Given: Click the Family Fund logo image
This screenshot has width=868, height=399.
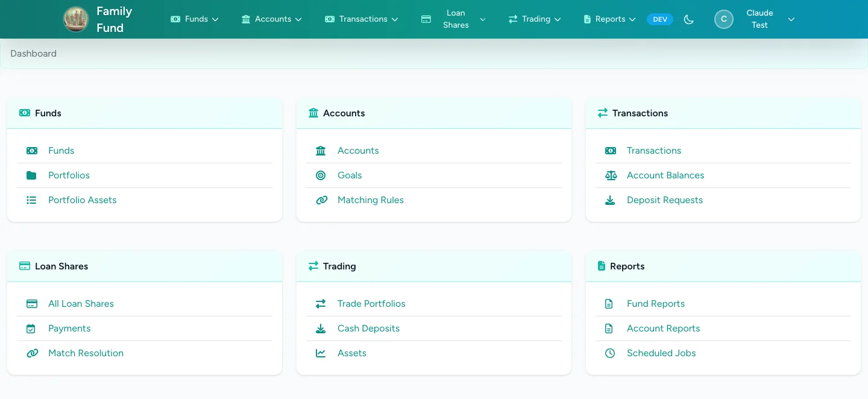Looking at the screenshot, I should click(x=76, y=19).
